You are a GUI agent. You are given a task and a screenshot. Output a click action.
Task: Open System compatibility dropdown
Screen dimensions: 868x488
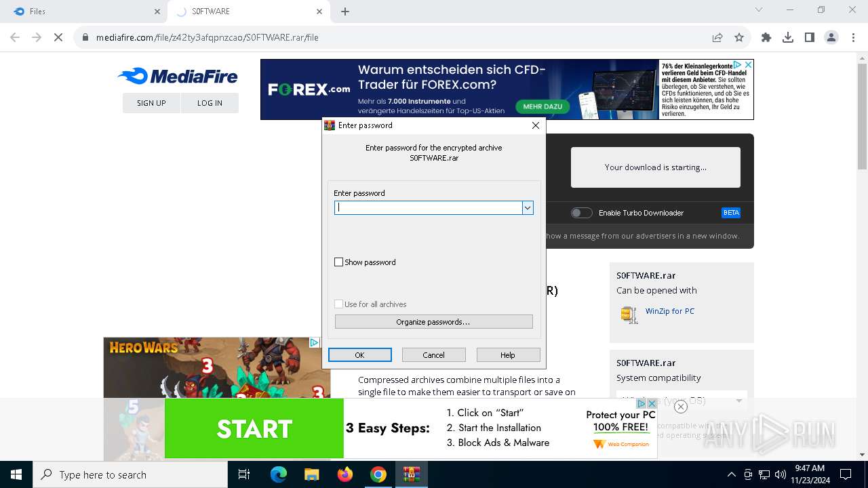pyautogui.click(x=682, y=401)
